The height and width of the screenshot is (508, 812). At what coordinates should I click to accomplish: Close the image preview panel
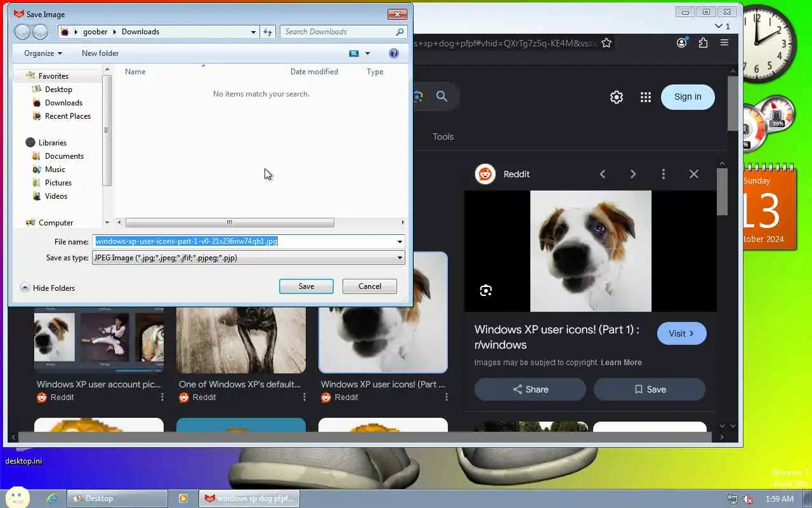click(694, 174)
